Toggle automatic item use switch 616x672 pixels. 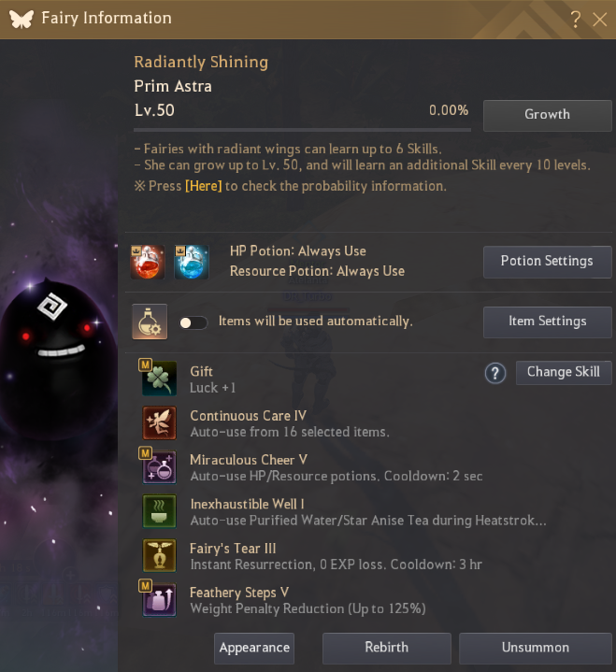click(193, 322)
